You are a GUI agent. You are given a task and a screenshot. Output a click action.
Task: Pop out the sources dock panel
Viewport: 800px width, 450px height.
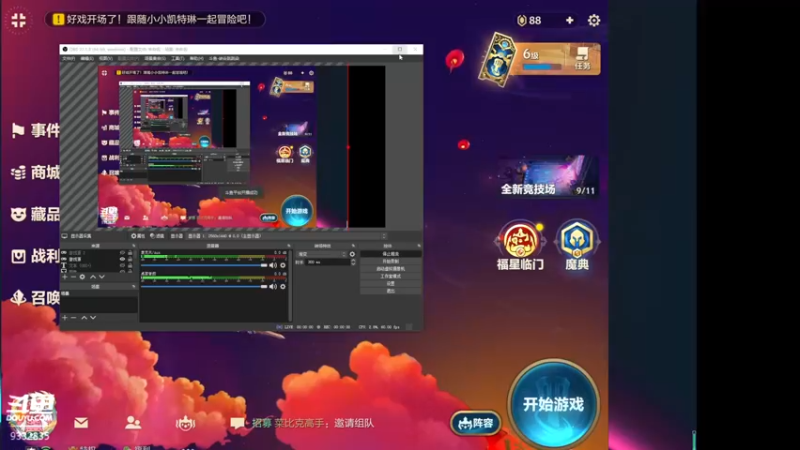point(134,246)
